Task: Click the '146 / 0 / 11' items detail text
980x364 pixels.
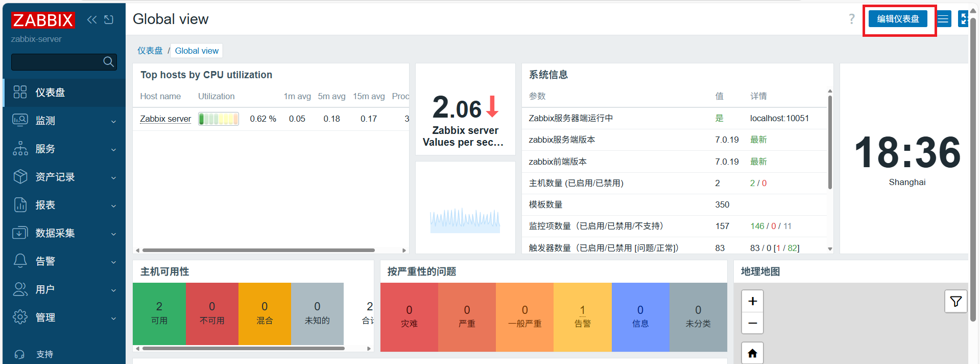Action: [x=771, y=226]
